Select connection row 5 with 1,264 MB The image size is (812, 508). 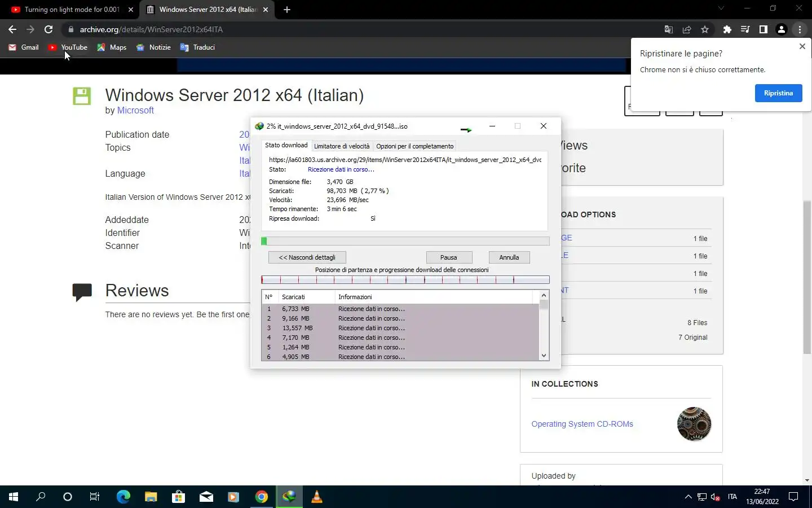(x=400, y=347)
